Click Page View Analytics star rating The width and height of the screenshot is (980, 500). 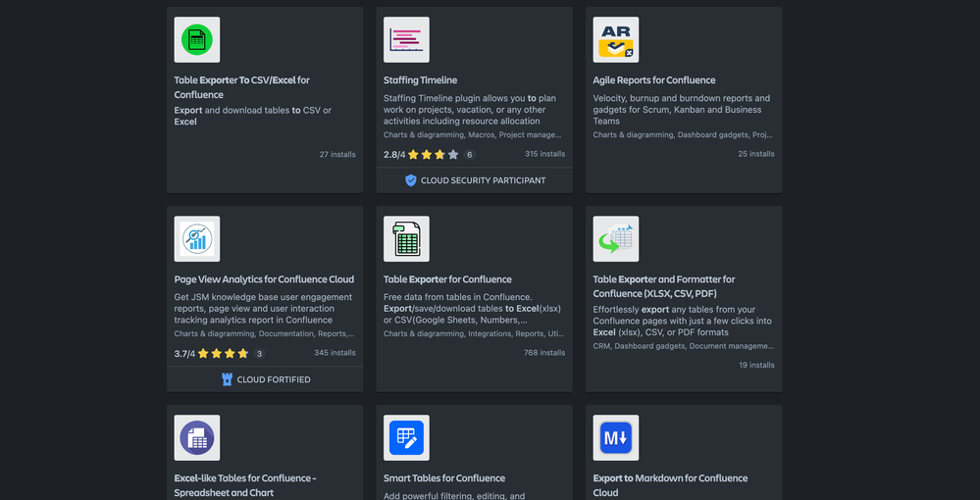tap(223, 354)
